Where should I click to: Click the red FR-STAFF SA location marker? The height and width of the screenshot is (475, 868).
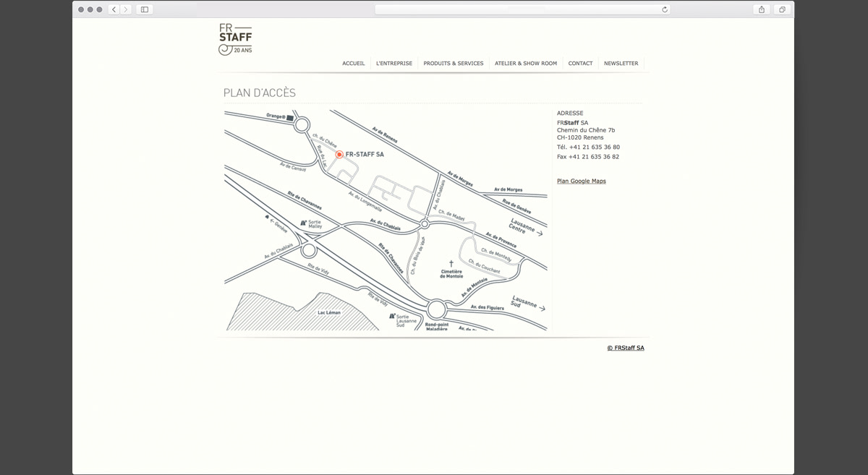pyautogui.click(x=339, y=155)
